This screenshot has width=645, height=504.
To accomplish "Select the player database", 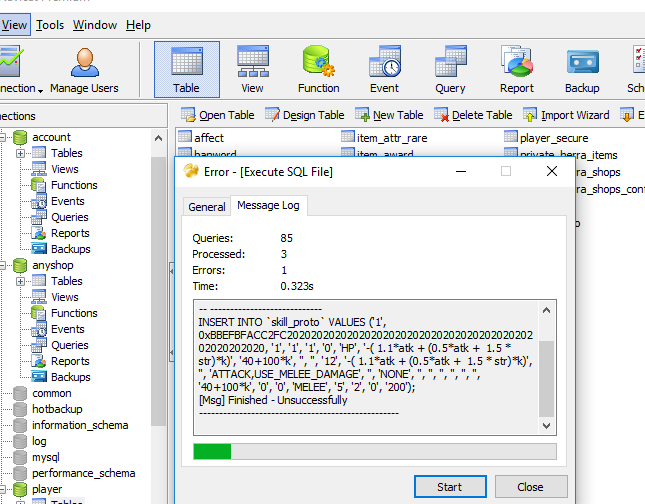I will point(47,489).
